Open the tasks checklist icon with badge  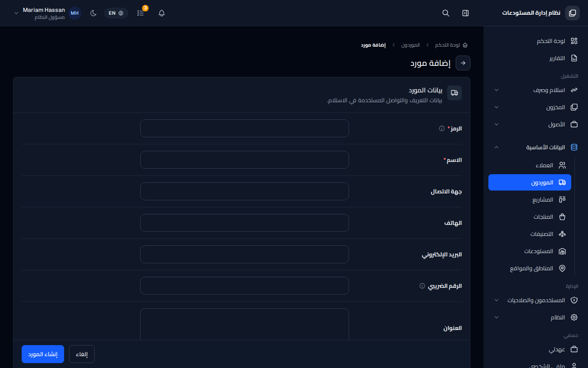140,13
